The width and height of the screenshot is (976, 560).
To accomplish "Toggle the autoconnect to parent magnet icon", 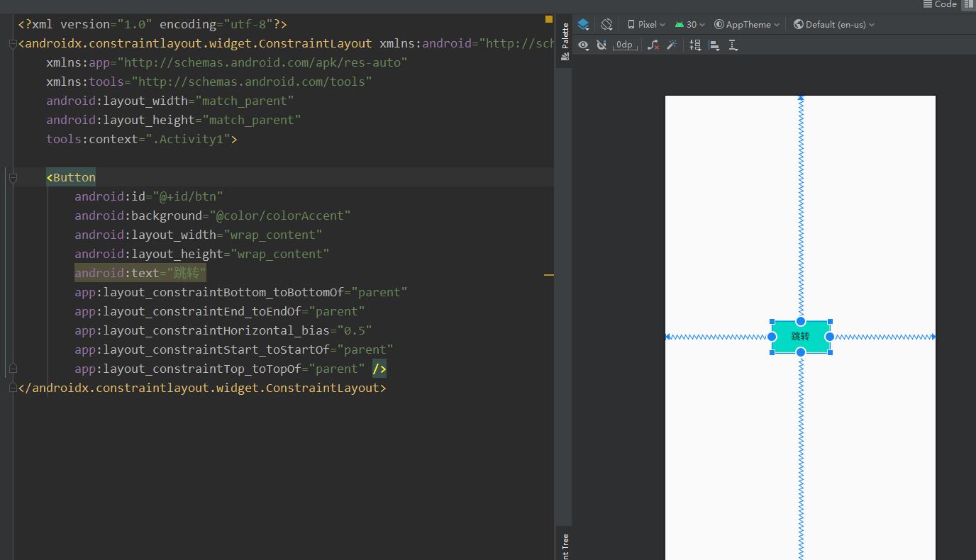I will pyautogui.click(x=601, y=45).
